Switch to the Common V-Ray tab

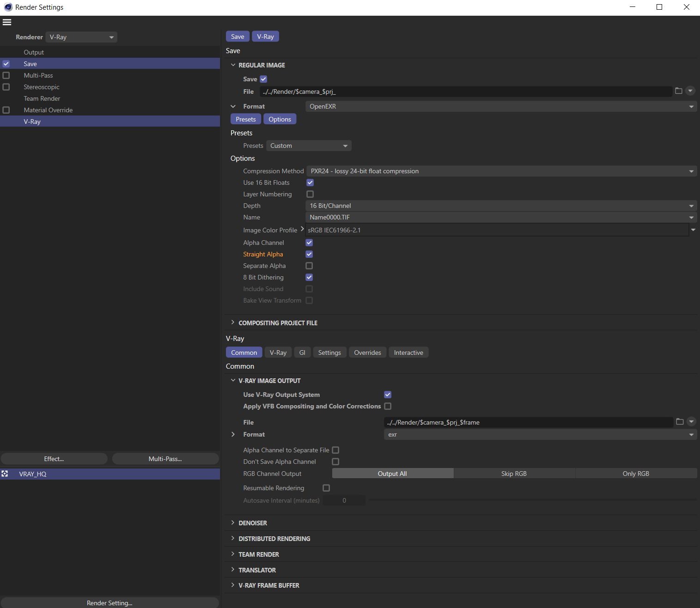[244, 353]
